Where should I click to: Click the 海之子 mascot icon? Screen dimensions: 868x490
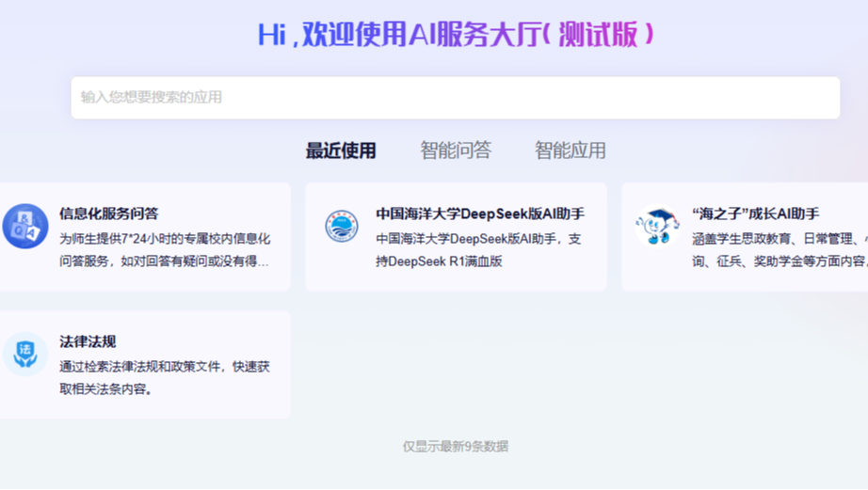point(657,227)
